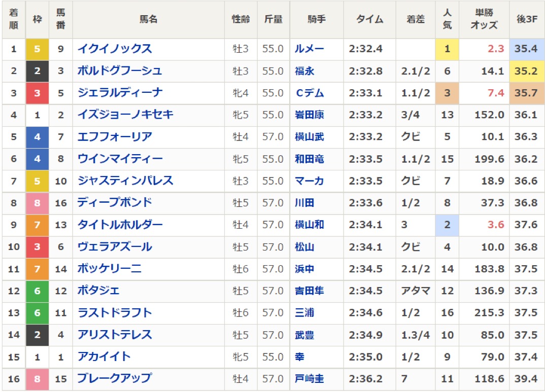The width and height of the screenshot is (545, 392).
Task: Click yellow frame 5 badge for イクイノックス
Action: [37, 49]
